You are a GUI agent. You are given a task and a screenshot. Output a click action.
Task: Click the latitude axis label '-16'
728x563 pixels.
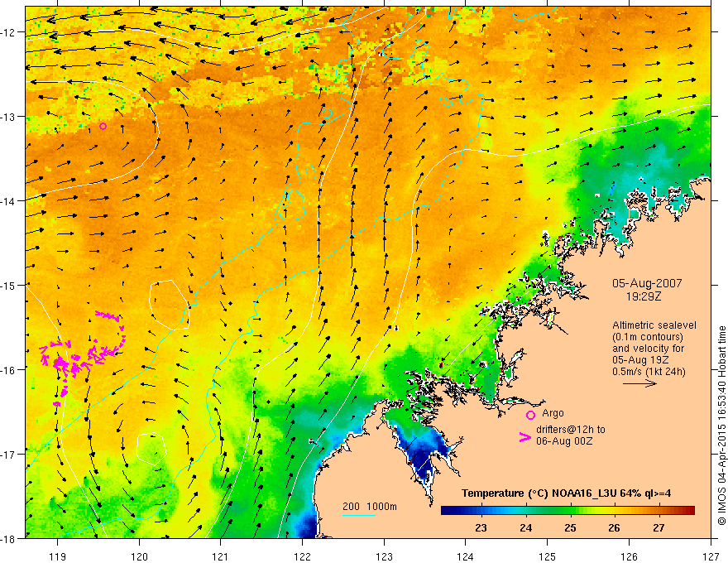click(8, 370)
